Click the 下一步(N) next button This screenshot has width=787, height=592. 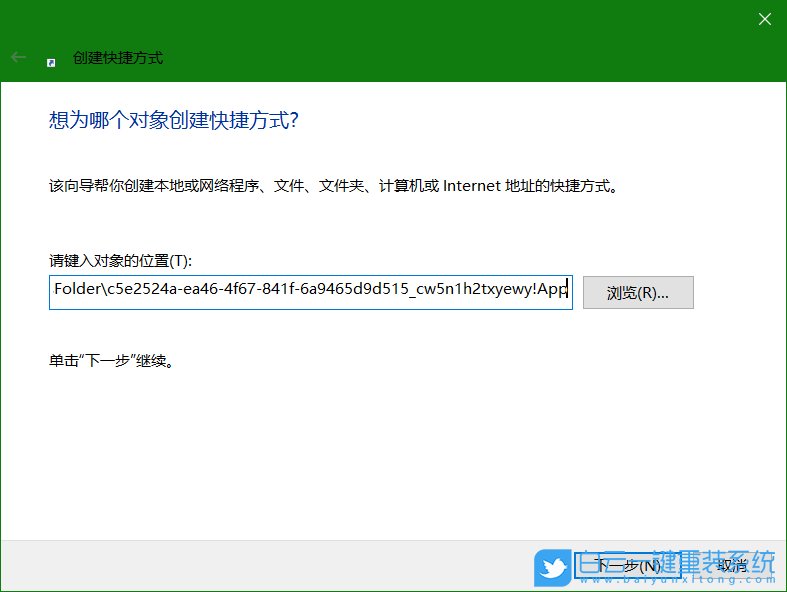(627, 566)
